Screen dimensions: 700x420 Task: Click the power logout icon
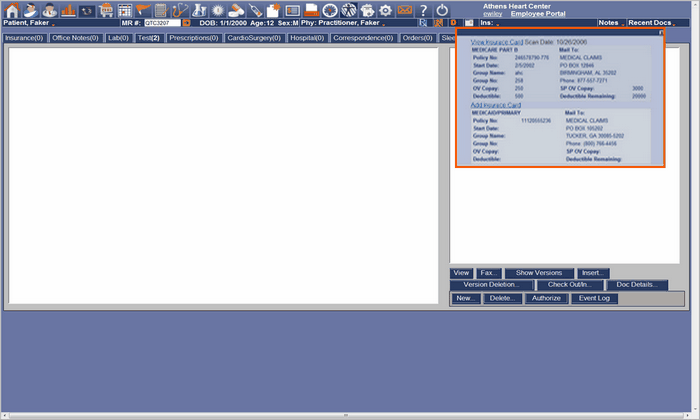pos(442,9)
